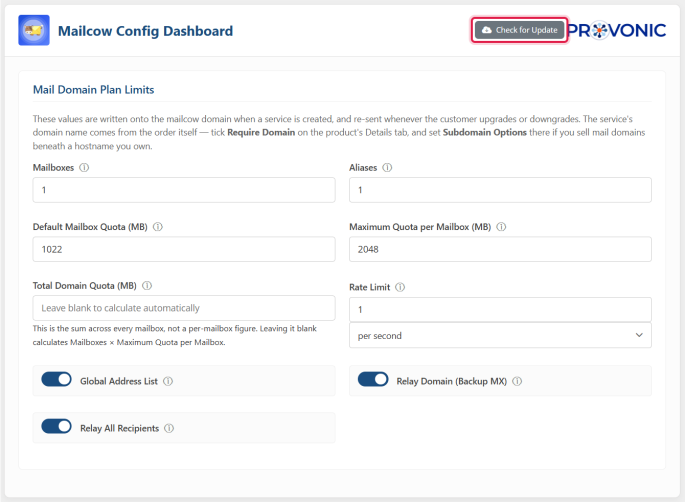Click the bold Require Domain text
This screenshot has width=685, height=502.
coord(261,132)
